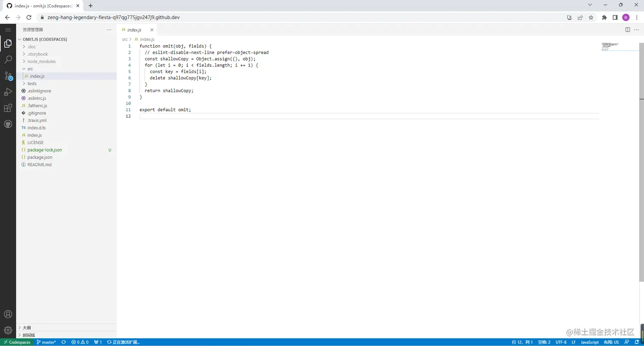Change indentation 空格: 2

coord(544,342)
